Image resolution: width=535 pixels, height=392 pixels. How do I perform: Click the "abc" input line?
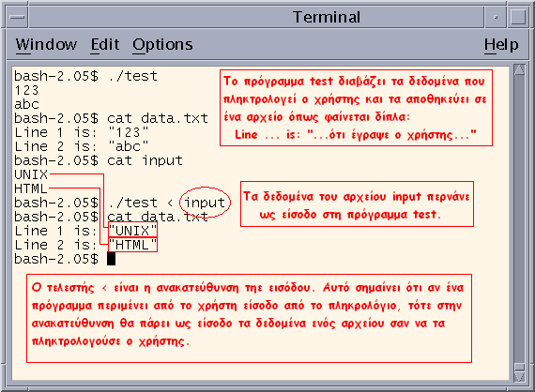pyautogui.click(x=26, y=104)
